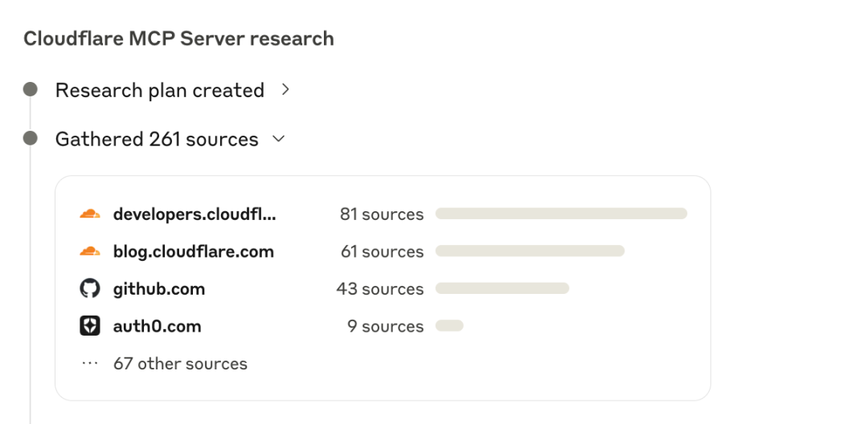The width and height of the screenshot is (868, 424).
Task: Open the developers.cloudflare source domain
Action: point(194,214)
